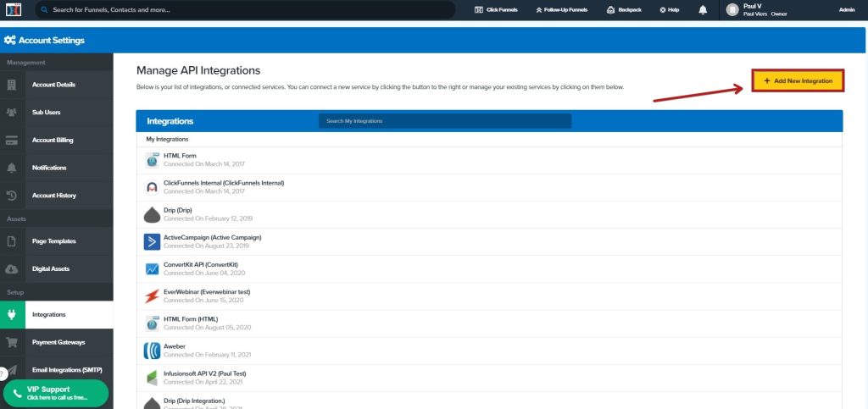Select Integrations in the sidebar
Screen dimensions: 868x409
57,314
